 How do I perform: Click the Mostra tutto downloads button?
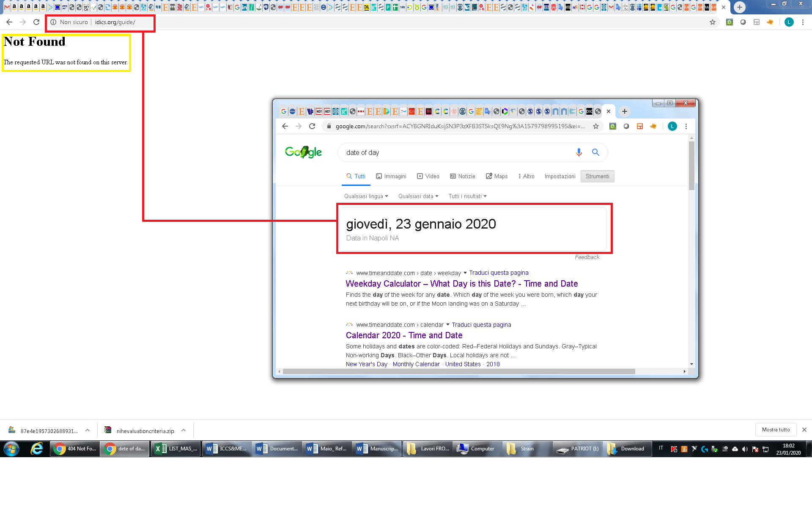(x=776, y=430)
